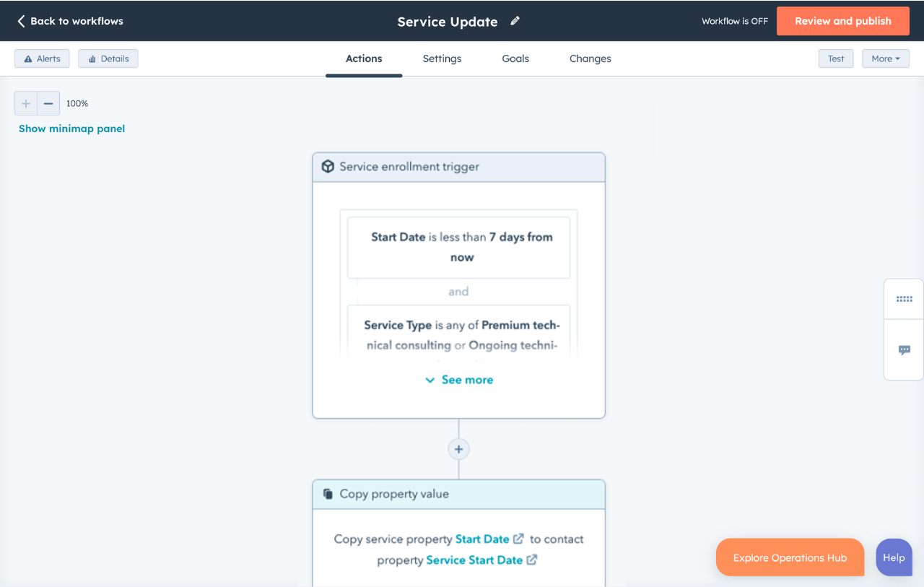The image size is (924, 587).
Task: Click the Service Update workflow title
Action: (448, 22)
